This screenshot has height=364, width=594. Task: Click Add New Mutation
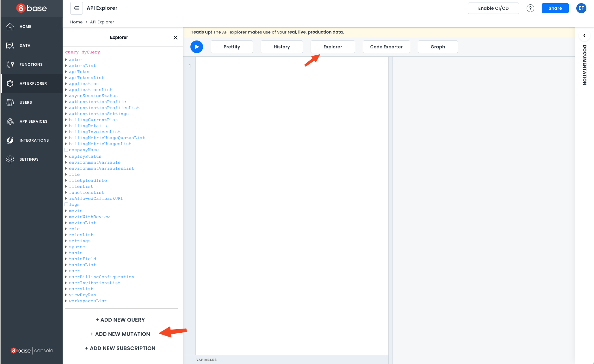pos(120,334)
